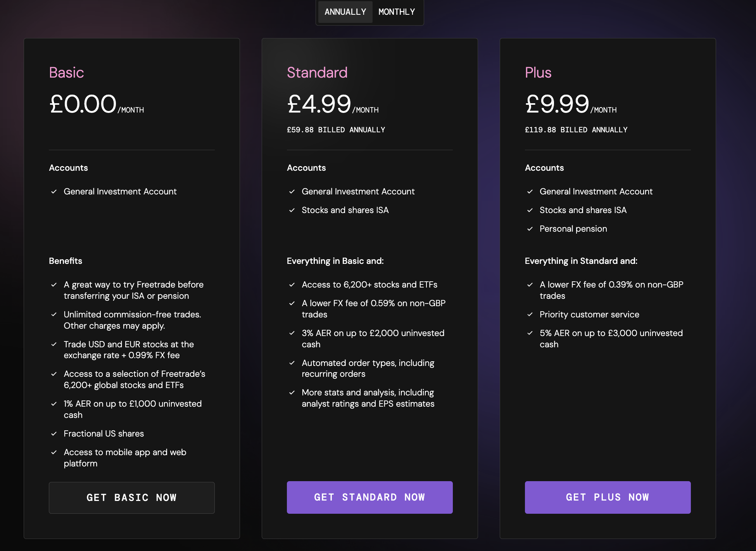Click £119.88 billed annually text
This screenshot has width=756, height=551.
576,130
